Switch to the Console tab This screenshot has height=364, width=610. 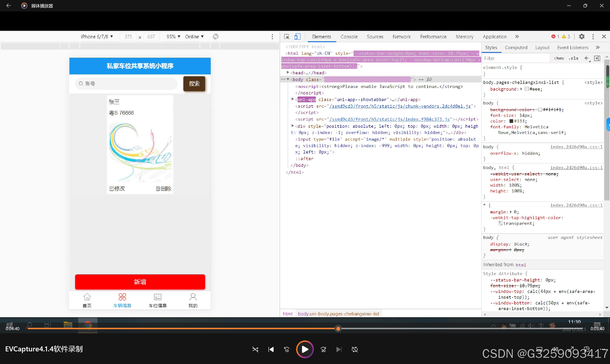tap(349, 36)
